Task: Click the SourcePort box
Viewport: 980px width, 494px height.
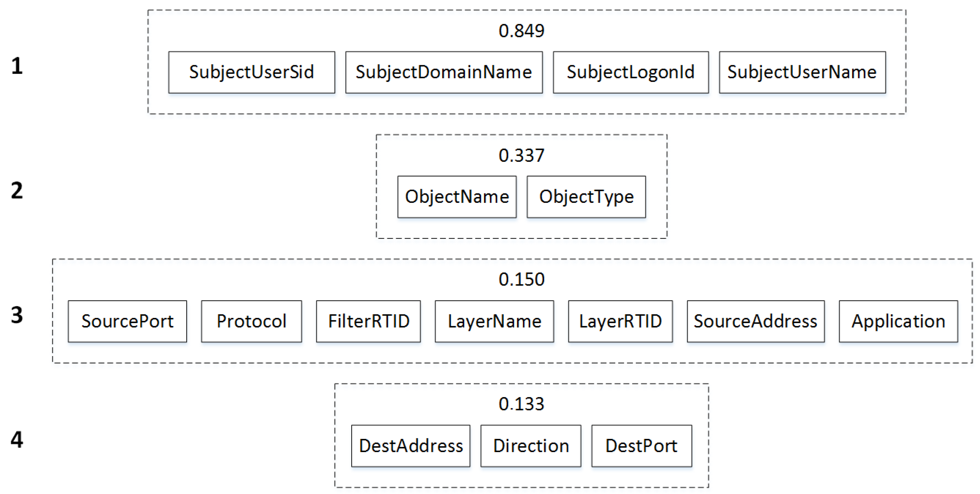Action: (x=128, y=321)
